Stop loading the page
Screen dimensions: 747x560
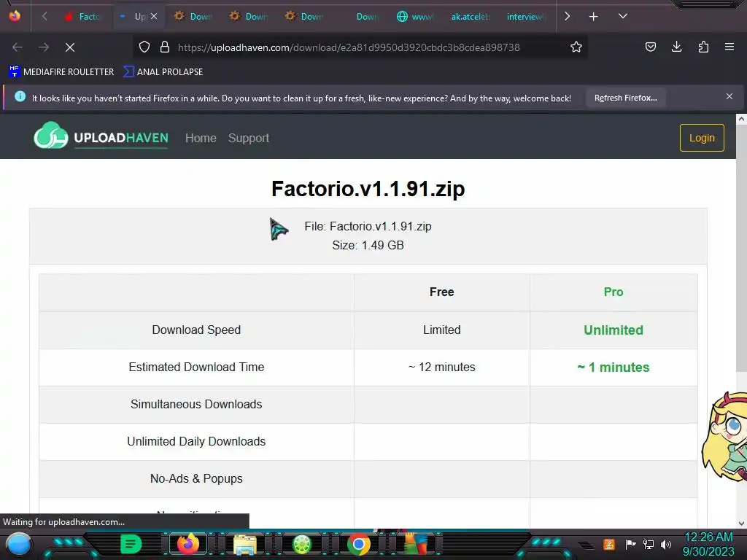pyautogui.click(x=70, y=47)
